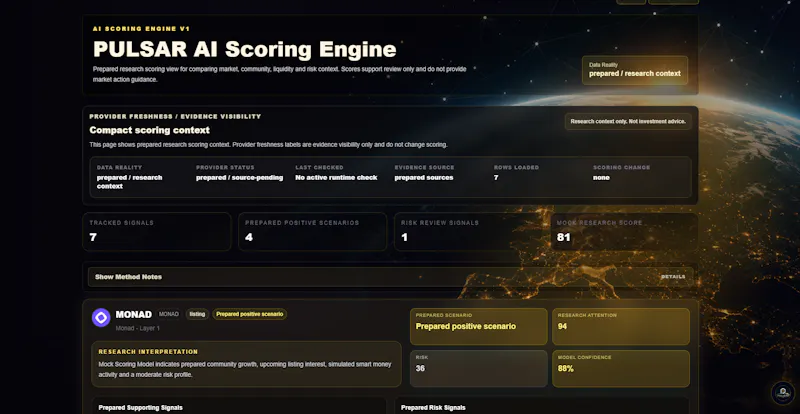800x414 pixels.
Task: Open the Tracked Signals stat card
Action: [157, 232]
